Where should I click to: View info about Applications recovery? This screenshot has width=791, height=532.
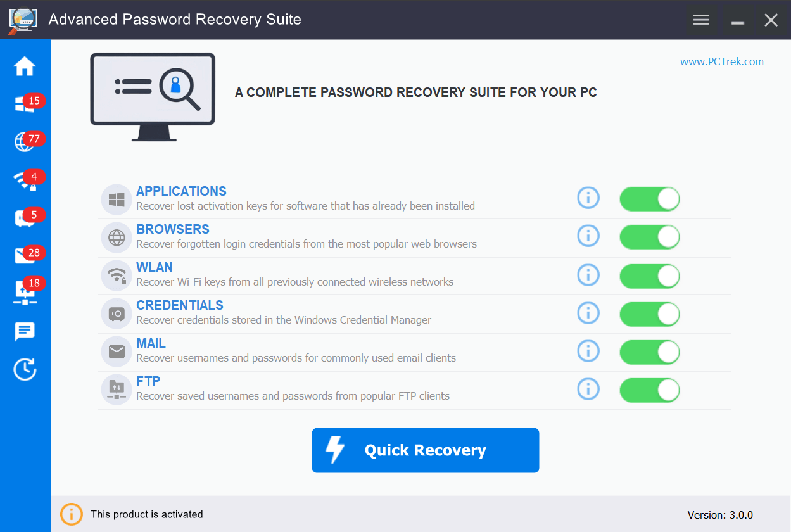588,198
